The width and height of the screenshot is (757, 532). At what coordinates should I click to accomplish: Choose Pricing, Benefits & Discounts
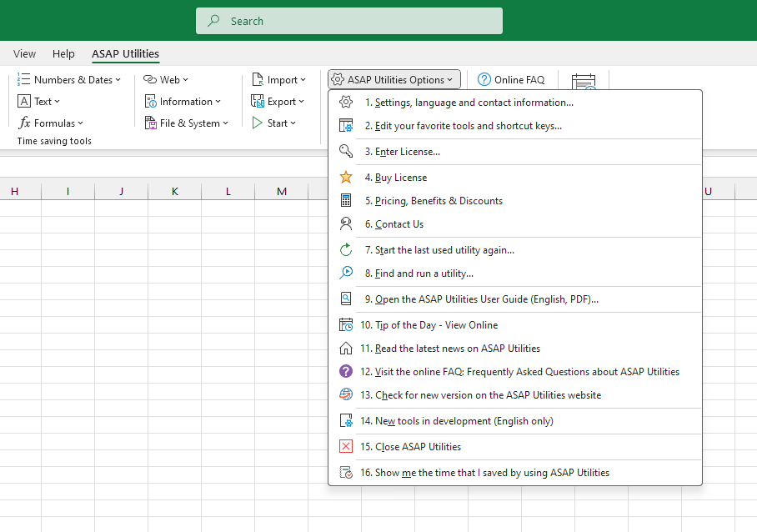pos(515,200)
